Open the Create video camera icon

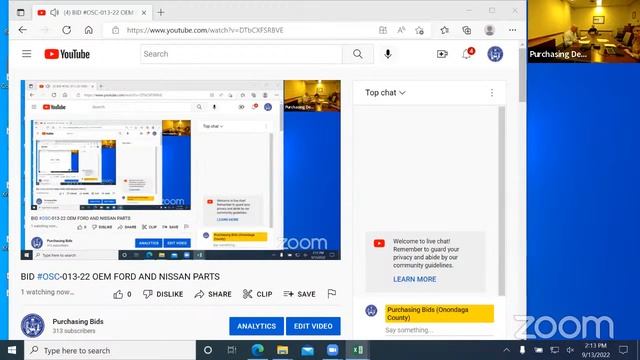click(x=442, y=54)
